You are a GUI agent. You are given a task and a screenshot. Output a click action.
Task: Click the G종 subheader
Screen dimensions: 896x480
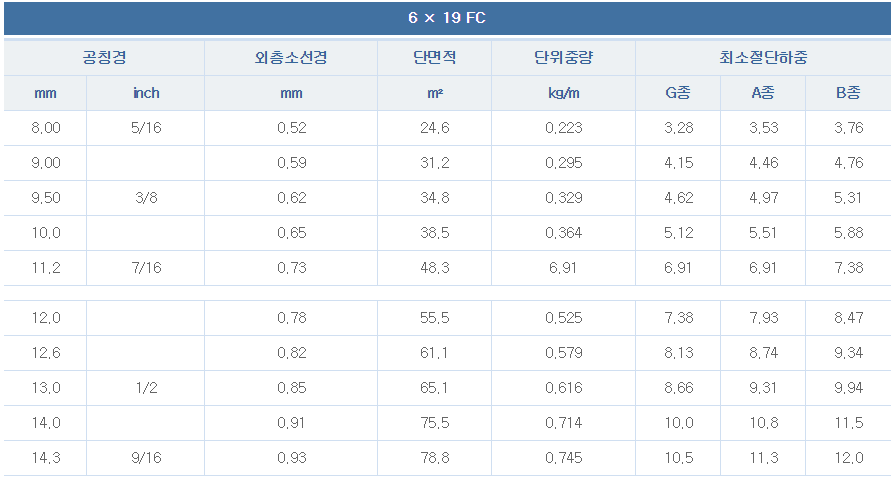(x=678, y=93)
